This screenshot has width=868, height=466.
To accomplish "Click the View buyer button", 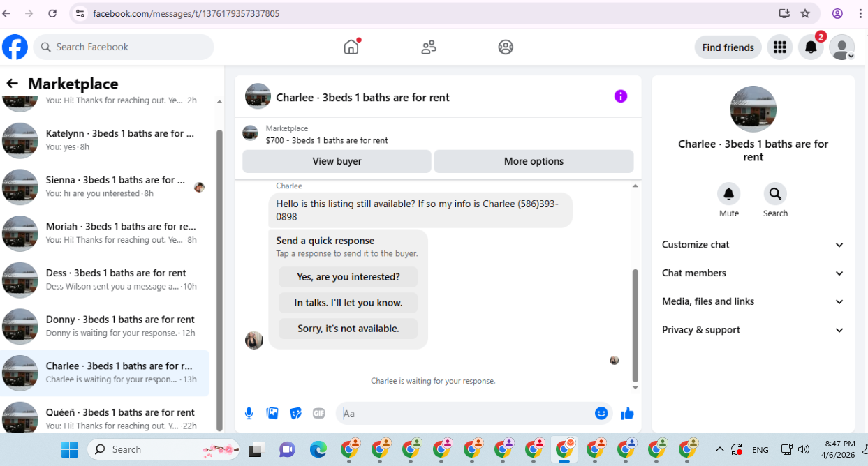I will [337, 161].
